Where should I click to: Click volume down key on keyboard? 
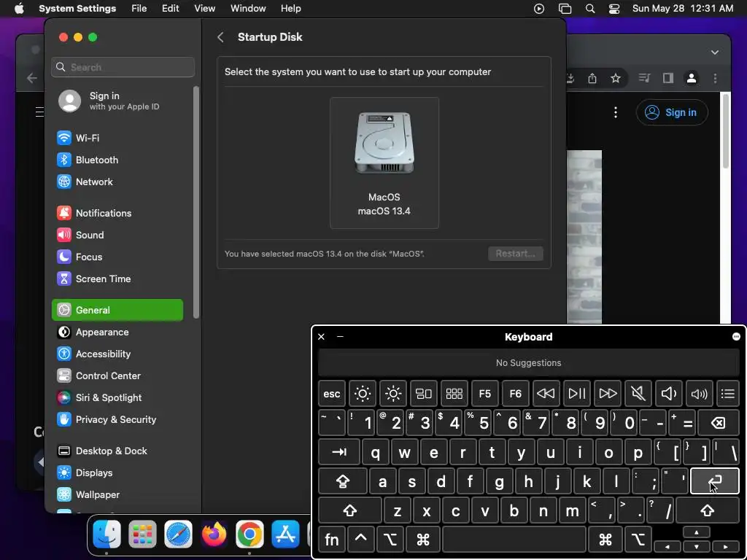668,394
